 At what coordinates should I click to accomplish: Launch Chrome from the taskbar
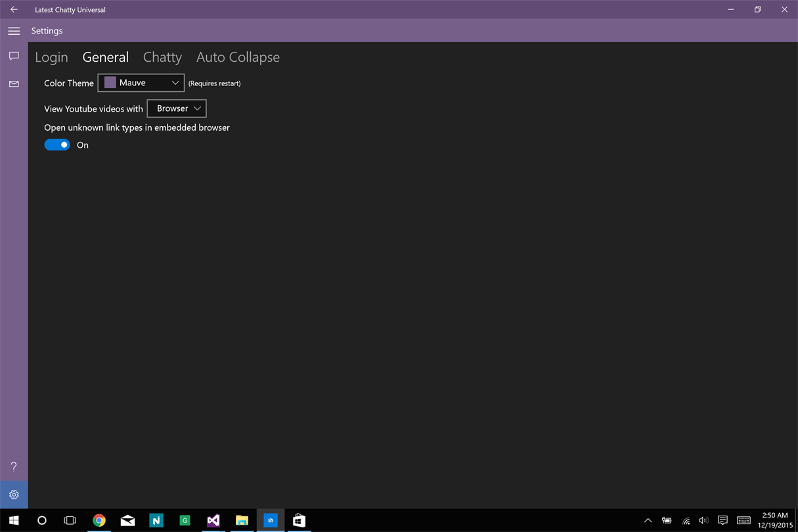click(x=99, y=520)
